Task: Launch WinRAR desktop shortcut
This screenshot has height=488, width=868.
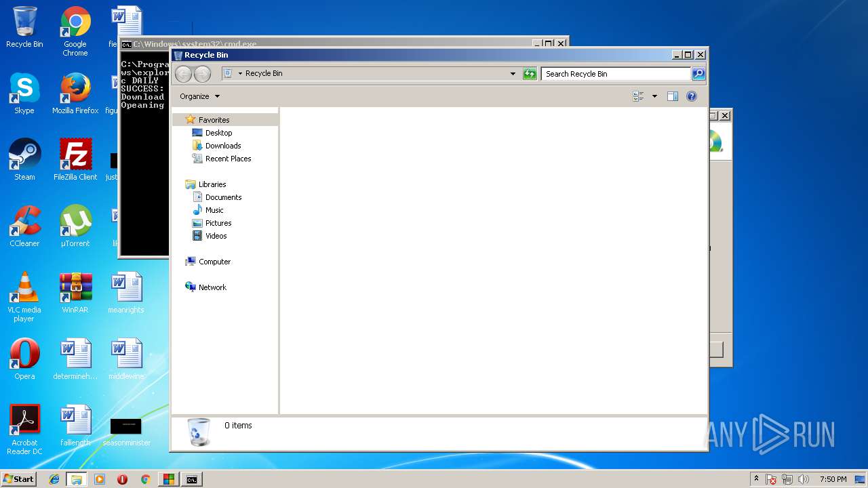Action: (x=75, y=293)
